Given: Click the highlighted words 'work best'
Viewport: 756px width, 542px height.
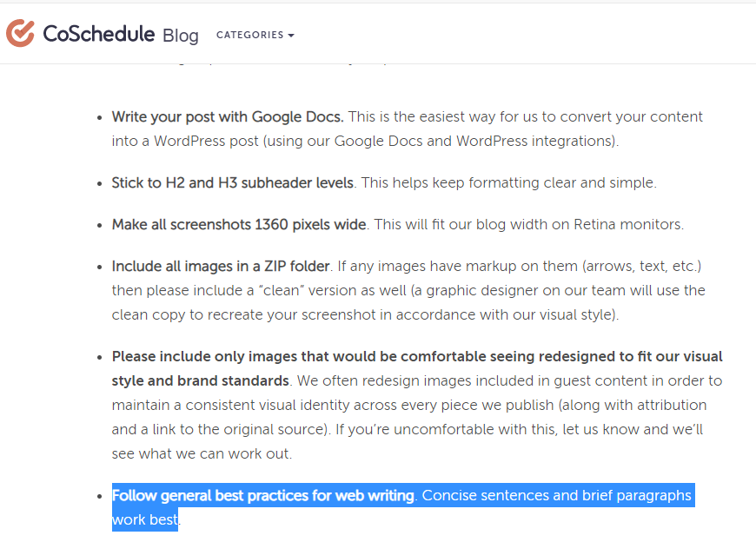Looking at the screenshot, I should [x=144, y=519].
